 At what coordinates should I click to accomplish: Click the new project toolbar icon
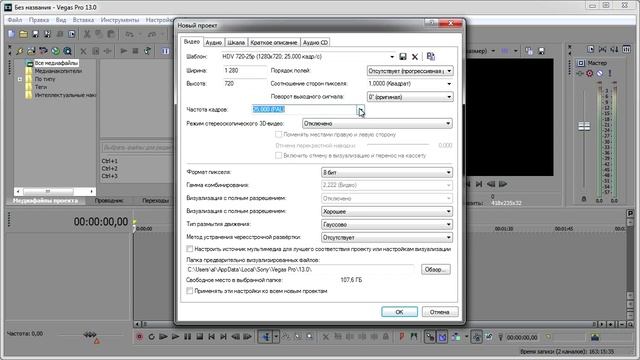[11, 34]
